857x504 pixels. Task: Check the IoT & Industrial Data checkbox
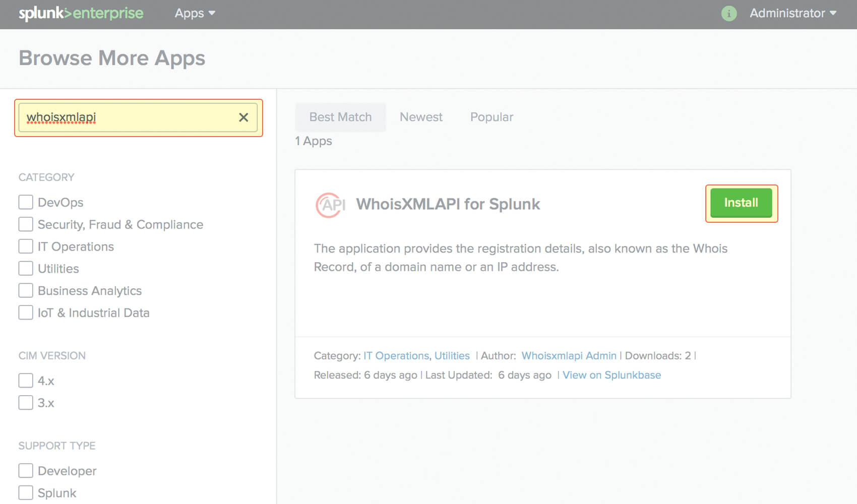coord(26,313)
